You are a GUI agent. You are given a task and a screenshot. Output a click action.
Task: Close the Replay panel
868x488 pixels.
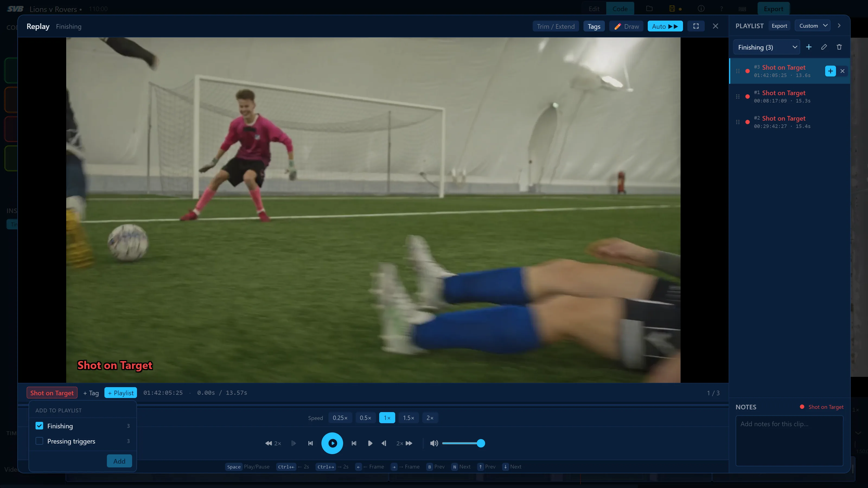(x=715, y=26)
